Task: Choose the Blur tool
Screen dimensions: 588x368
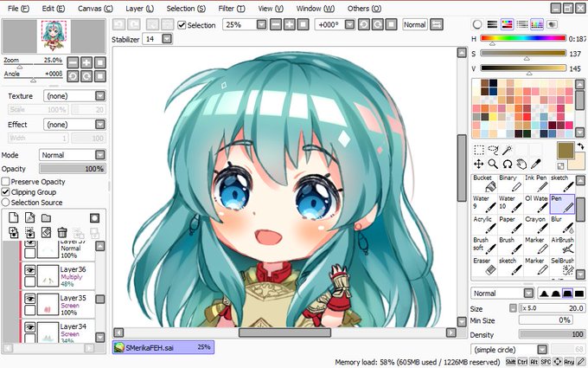Action: coord(562,224)
